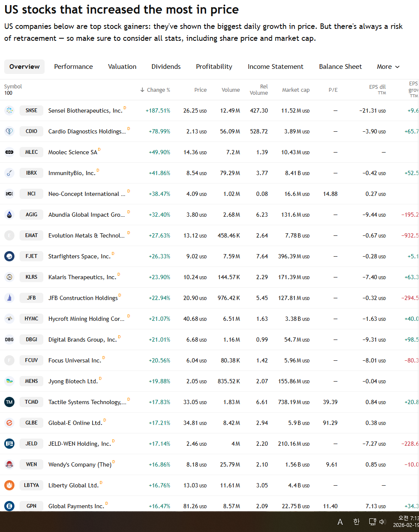This screenshot has height=532, width=419.
Task: Sort by the Volume column header
Action: (231, 90)
